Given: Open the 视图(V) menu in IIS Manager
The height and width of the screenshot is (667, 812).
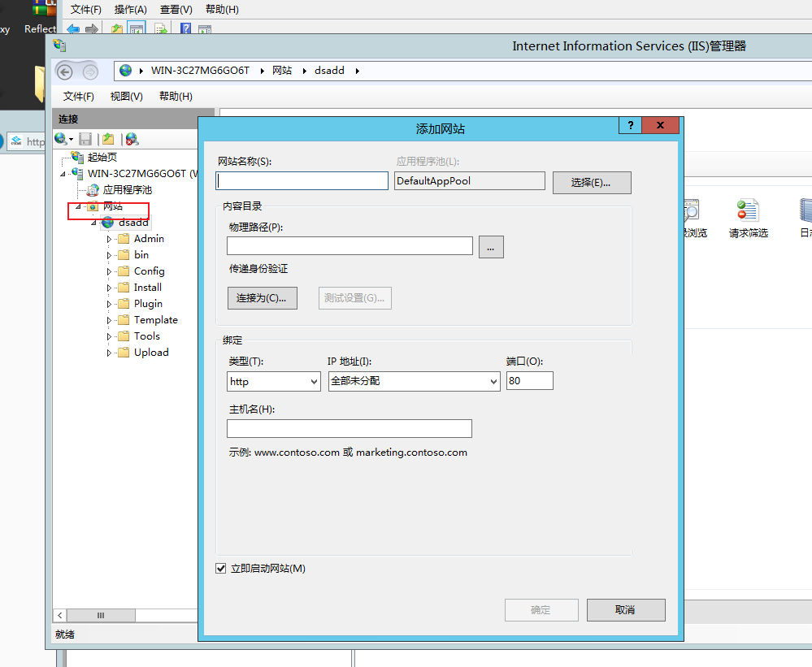Looking at the screenshot, I should (126, 96).
